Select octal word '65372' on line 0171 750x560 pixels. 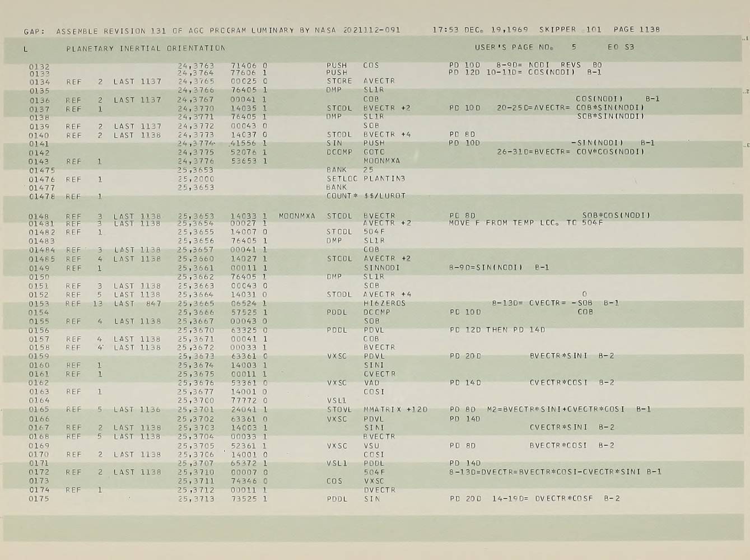pos(244,464)
